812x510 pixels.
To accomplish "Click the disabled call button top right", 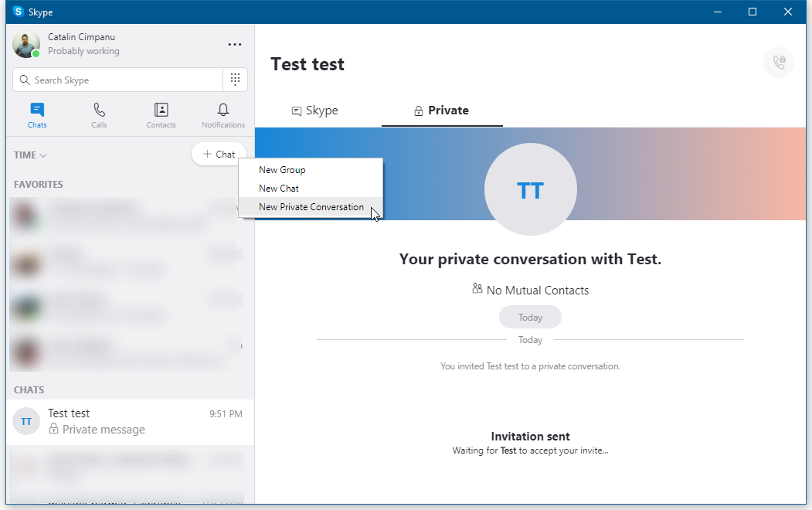I will coord(779,63).
